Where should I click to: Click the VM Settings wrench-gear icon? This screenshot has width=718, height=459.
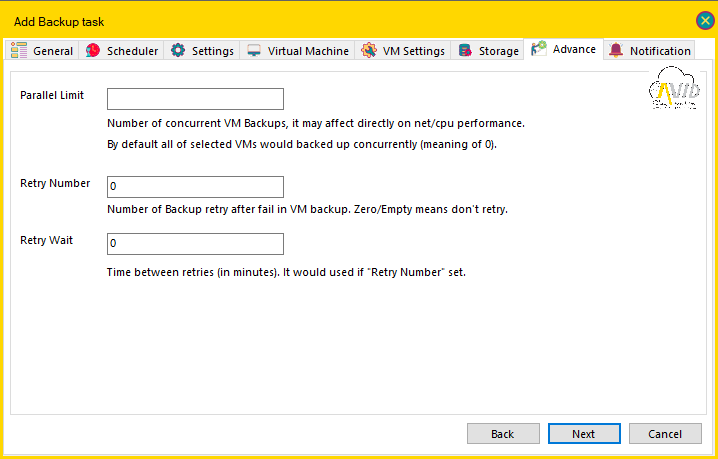[369, 50]
